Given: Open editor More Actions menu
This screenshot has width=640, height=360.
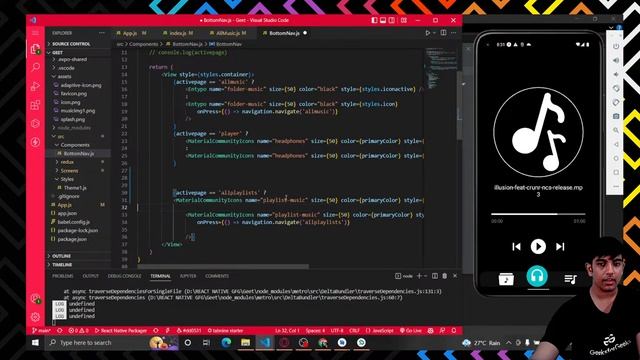Looking at the screenshot, I should 453,33.
